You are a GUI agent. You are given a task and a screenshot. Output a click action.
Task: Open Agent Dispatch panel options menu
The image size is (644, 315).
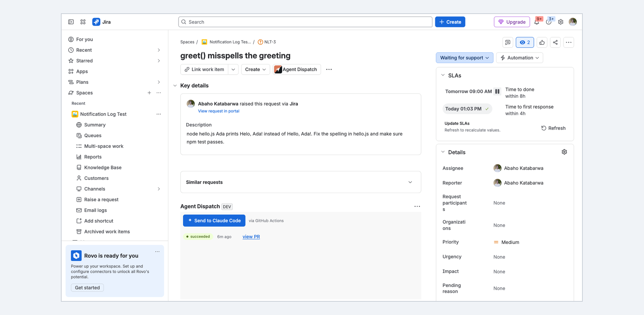[417, 206]
